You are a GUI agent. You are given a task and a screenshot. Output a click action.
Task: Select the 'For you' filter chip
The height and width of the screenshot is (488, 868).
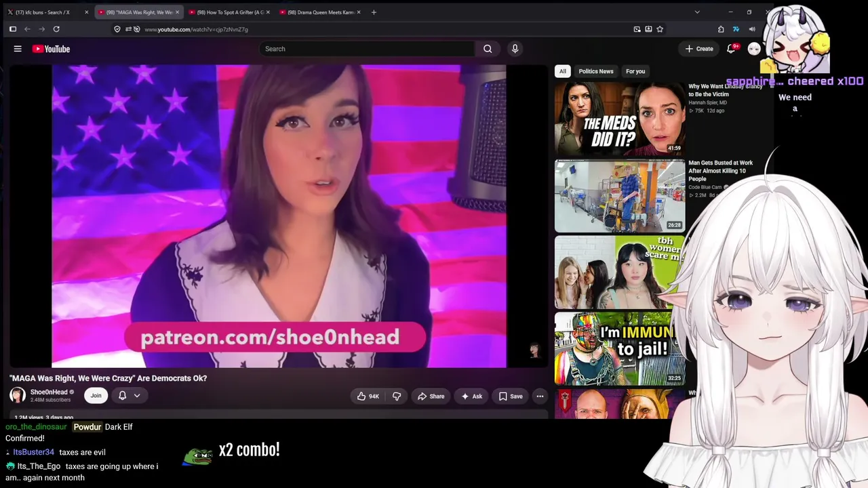coord(635,71)
